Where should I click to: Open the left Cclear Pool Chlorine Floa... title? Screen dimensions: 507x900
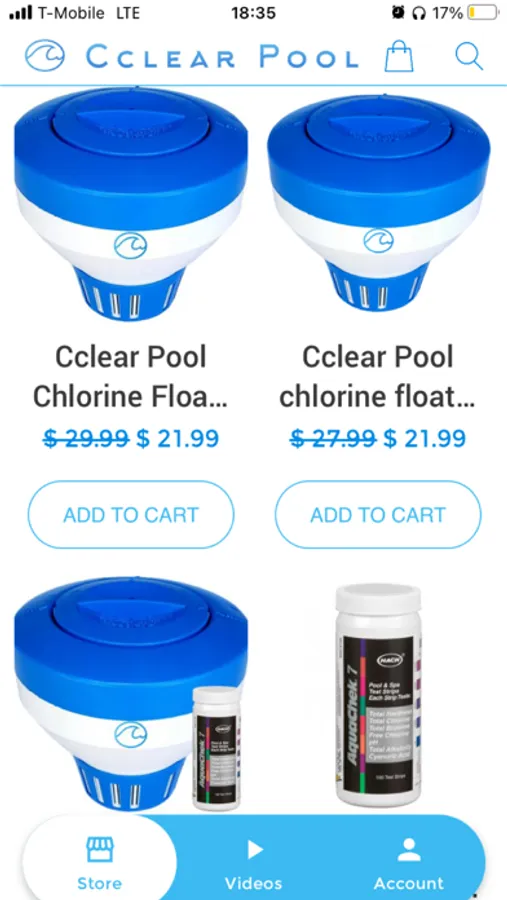coord(130,377)
